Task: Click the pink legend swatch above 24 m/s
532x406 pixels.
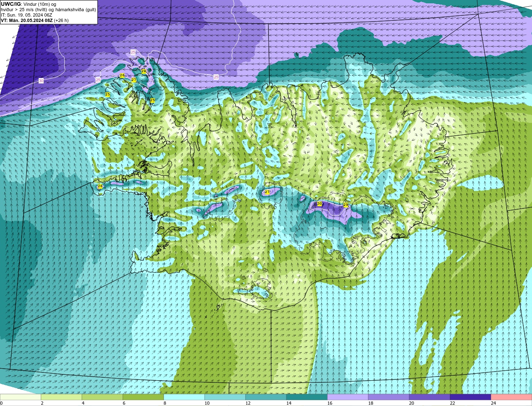Action: pos(512,397)
